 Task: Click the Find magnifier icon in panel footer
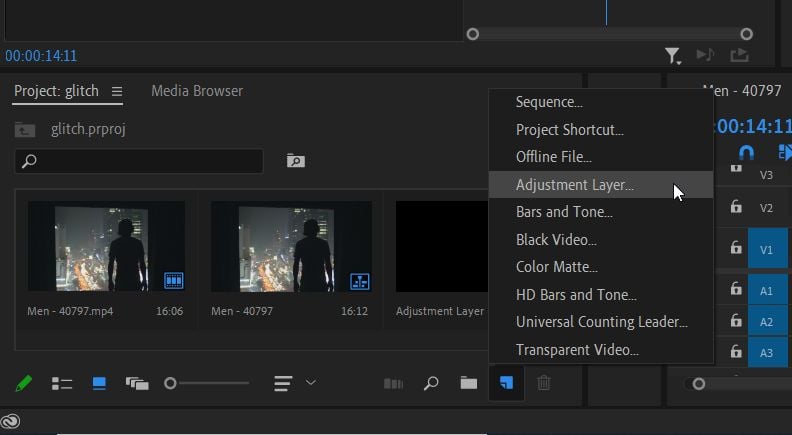pos(431,383)
